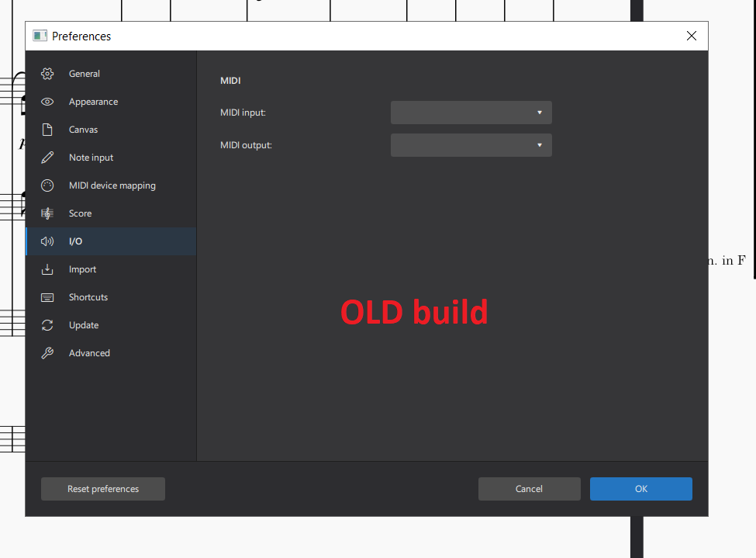The width and height of the screenshot is (756, 558).
Task: Click the MIDI device mapping icon
Action: [x=47, y=185]
